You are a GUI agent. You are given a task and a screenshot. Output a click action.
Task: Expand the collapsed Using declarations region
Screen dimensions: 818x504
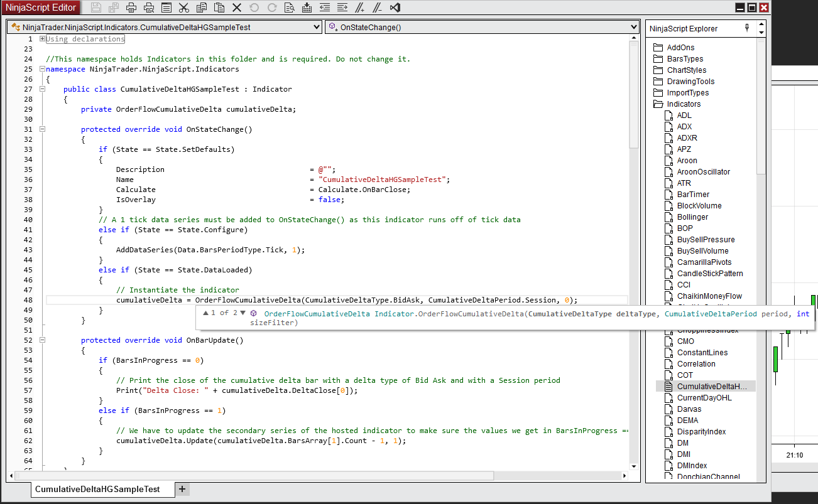tap(42, 39)
